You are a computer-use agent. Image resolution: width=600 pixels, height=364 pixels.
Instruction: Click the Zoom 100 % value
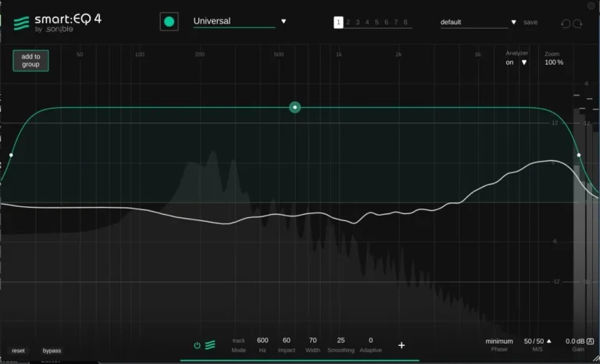554,62
